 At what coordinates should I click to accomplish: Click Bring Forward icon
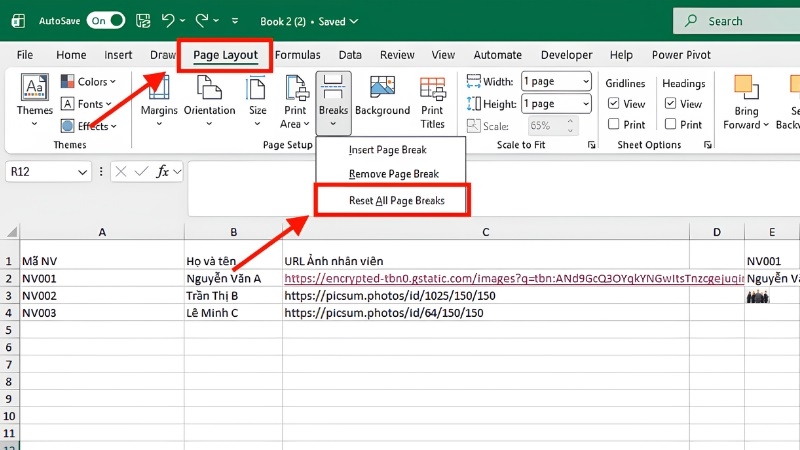click(x=746, y=87)
